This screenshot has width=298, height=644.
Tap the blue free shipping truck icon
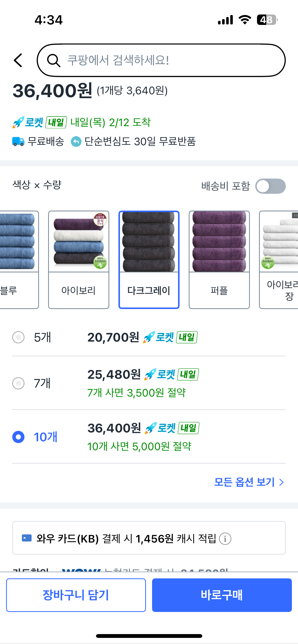click(x=18, y=141)
